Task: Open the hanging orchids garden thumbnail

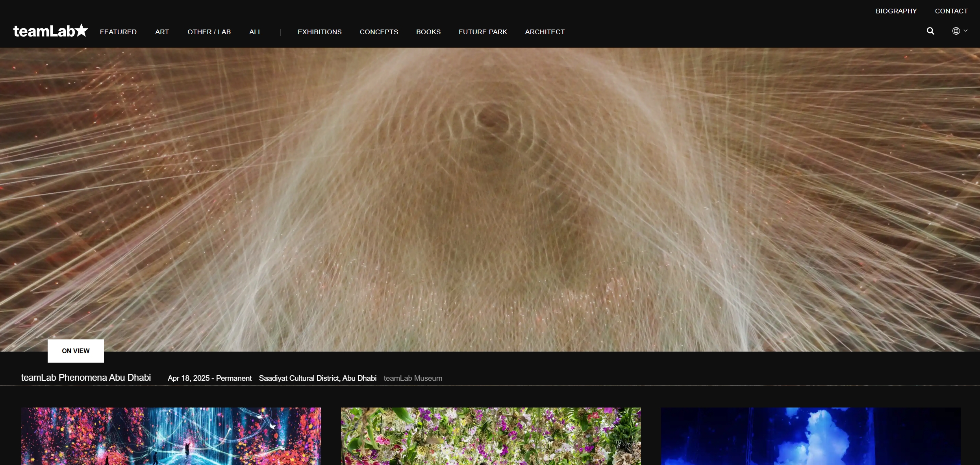Action: pyautogui.click(x=491, y=436)
